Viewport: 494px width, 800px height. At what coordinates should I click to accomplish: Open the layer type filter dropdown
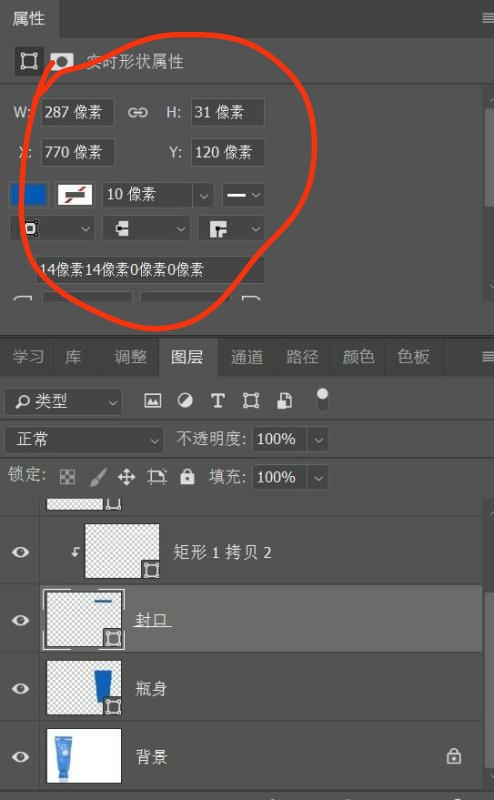(x=63, y=402)
